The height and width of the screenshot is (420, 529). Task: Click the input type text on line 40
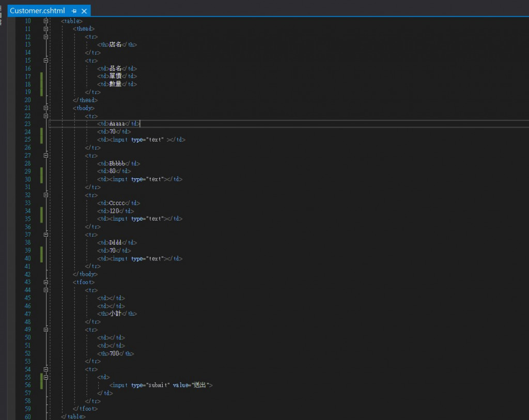[x=140, y=258]
